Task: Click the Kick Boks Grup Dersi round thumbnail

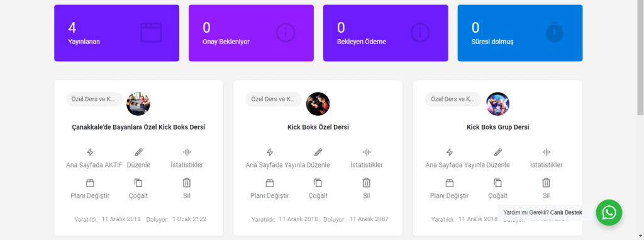Action: 498,104
